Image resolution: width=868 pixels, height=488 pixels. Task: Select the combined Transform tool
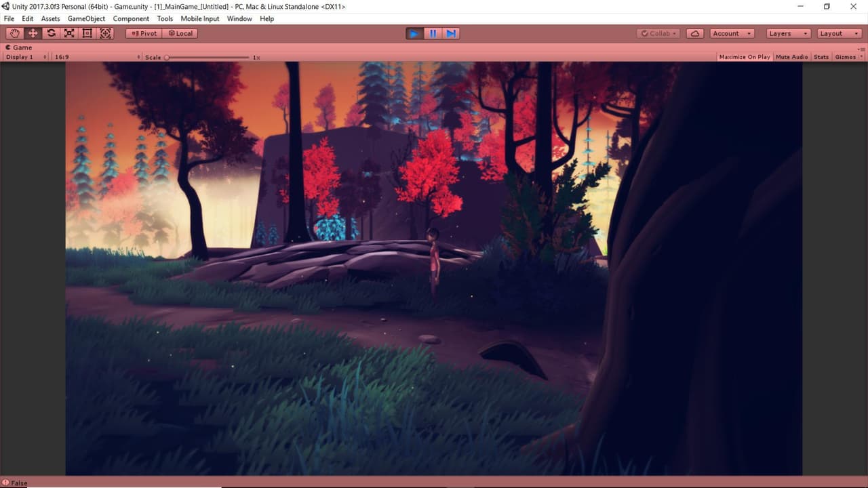(x=106, y=33)
